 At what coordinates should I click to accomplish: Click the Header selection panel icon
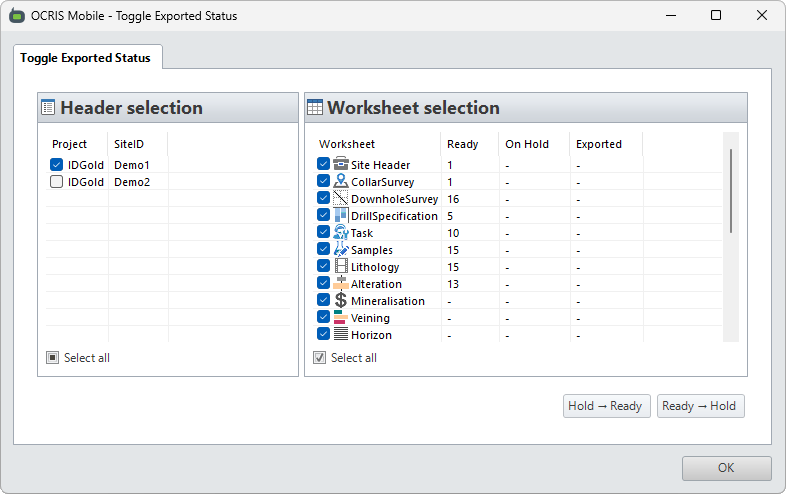(x=48, y=107)
